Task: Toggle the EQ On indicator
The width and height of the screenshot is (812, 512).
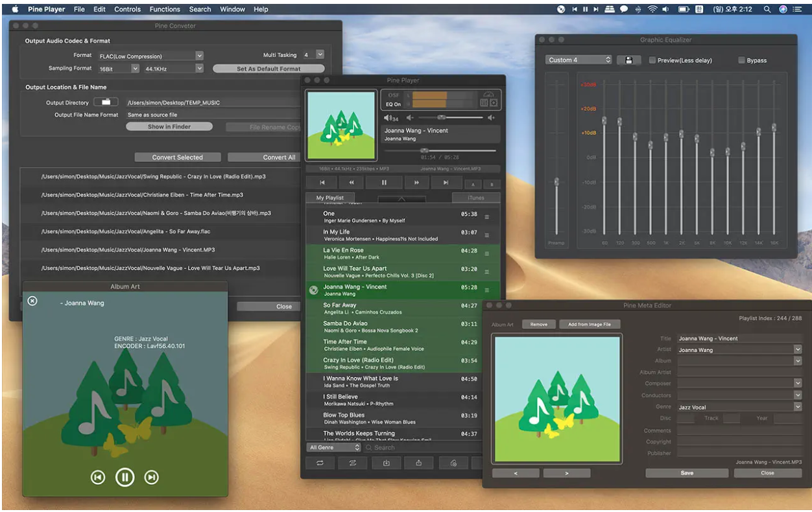Action: (393, 104)
